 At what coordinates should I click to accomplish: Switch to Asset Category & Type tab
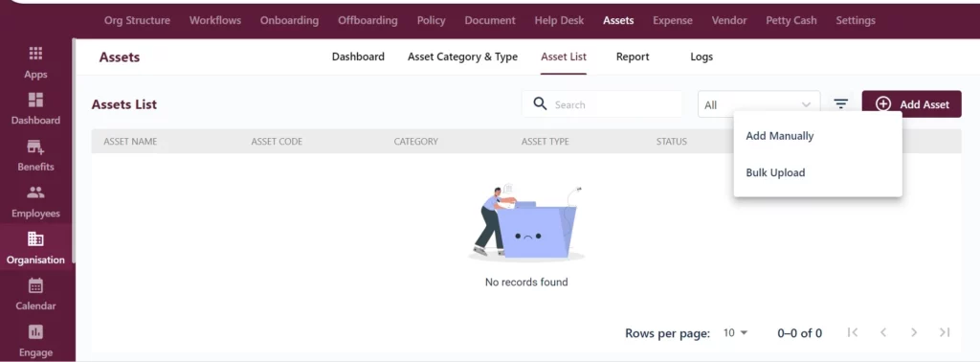coord(462,57)
